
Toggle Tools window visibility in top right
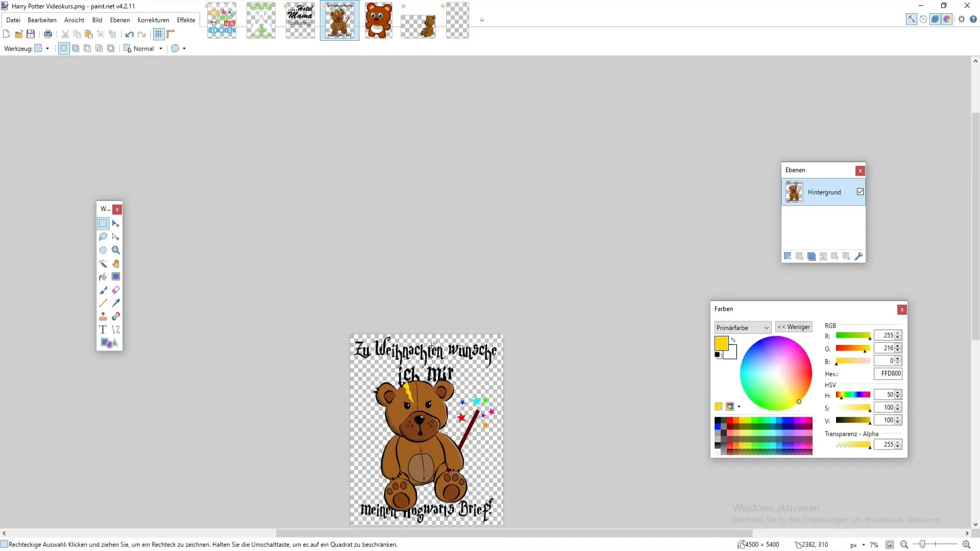[x=911, y=19]
